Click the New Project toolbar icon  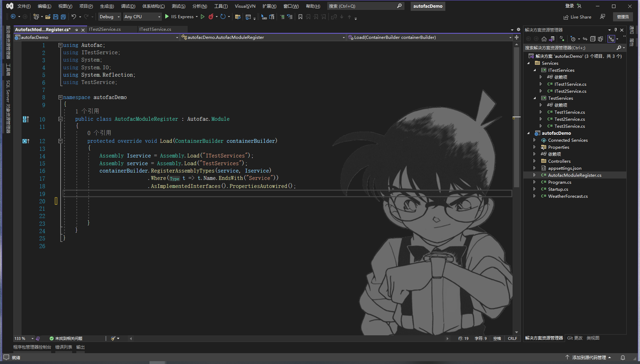(x=36, y=16)
